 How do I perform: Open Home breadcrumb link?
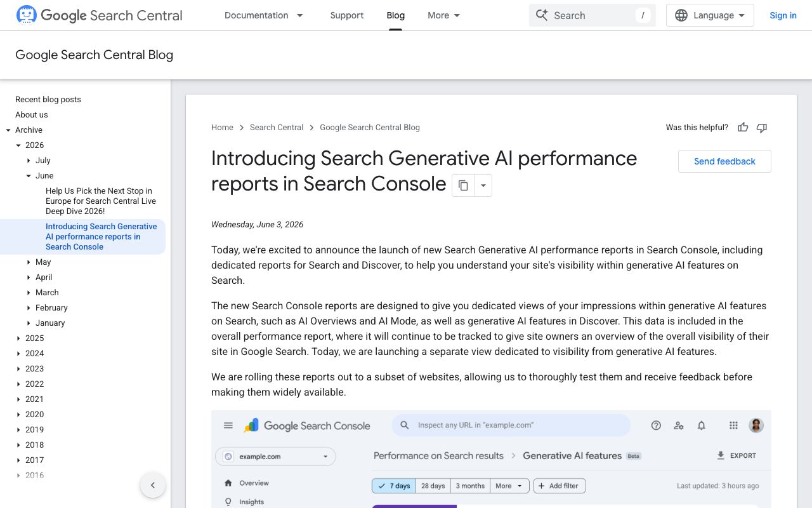(222, 128)
